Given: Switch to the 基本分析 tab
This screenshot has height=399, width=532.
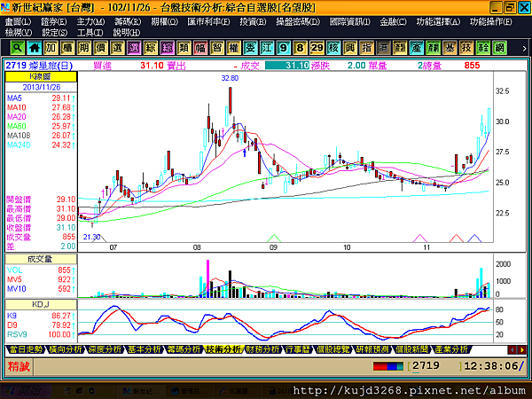Looking at the screenshot, I should point(144,349).
